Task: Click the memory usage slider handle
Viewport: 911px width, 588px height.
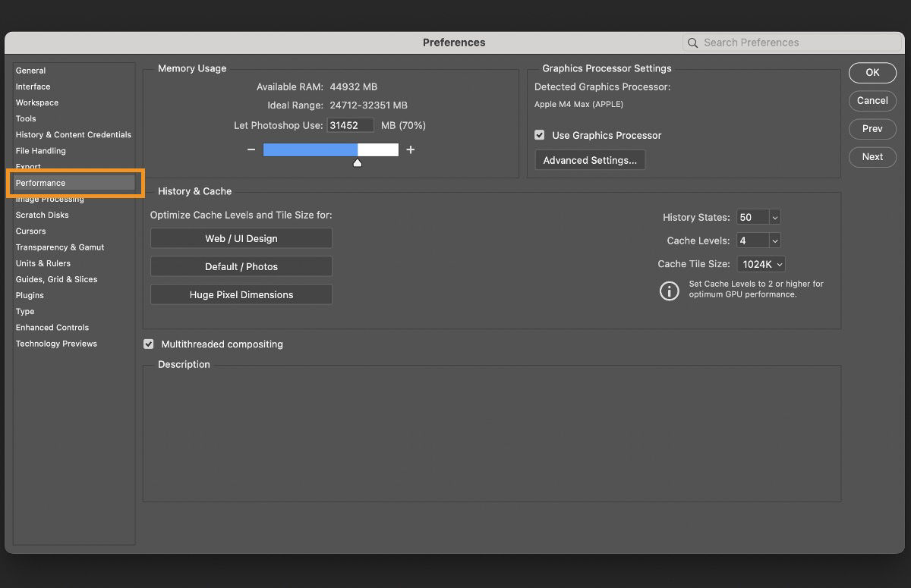Action: point(358,162)
